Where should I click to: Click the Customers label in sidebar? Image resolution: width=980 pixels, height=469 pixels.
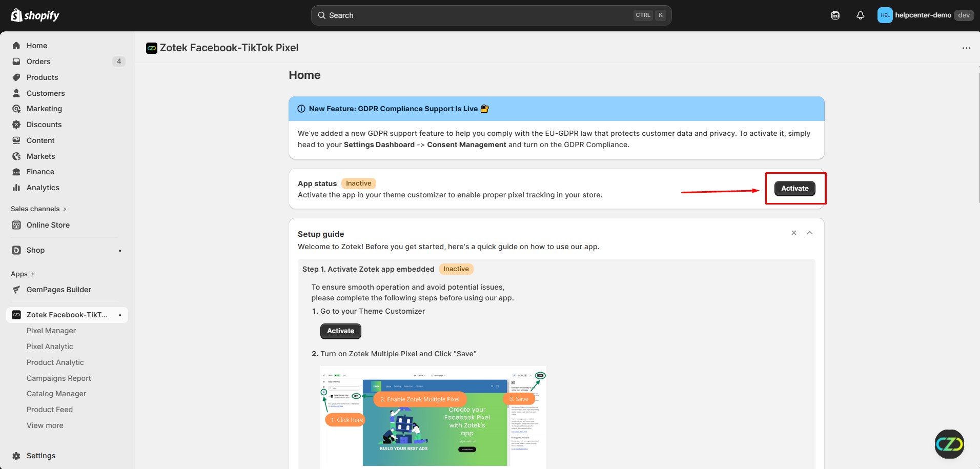pyautogui.click(x=46, y=93)
